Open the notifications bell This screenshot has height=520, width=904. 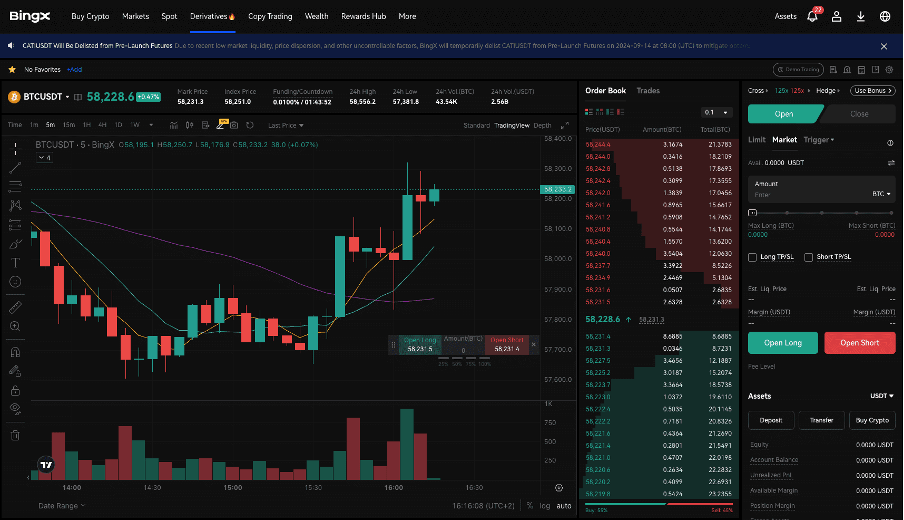point(812,16)
